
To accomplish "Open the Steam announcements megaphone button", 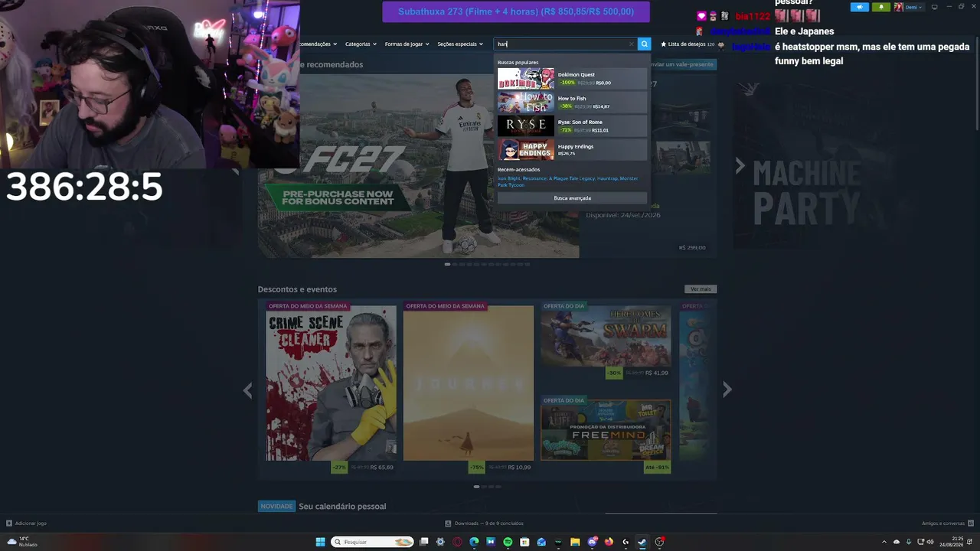I will click(x=859, y=7).
